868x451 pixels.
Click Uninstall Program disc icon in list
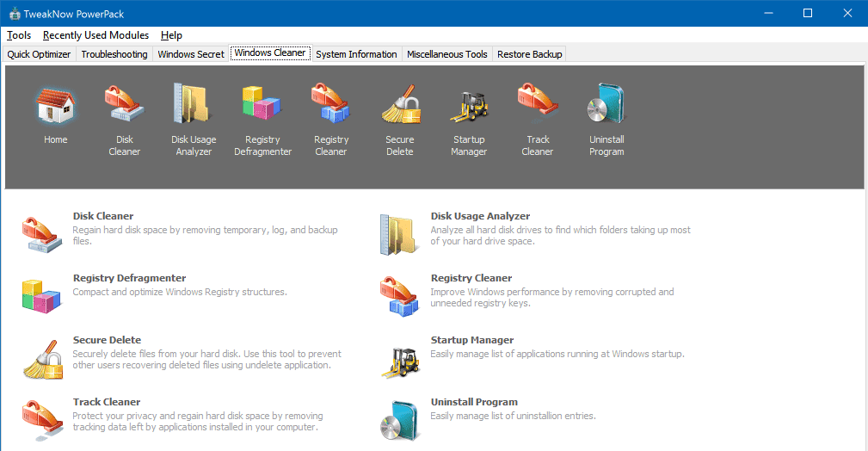click(x=400, y=421)
